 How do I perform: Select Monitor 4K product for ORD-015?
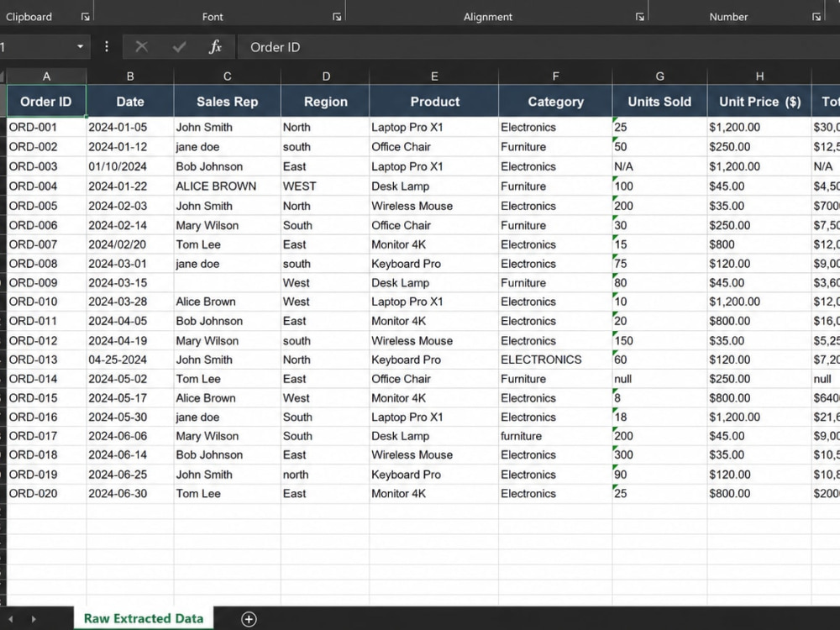pos(434,398)
